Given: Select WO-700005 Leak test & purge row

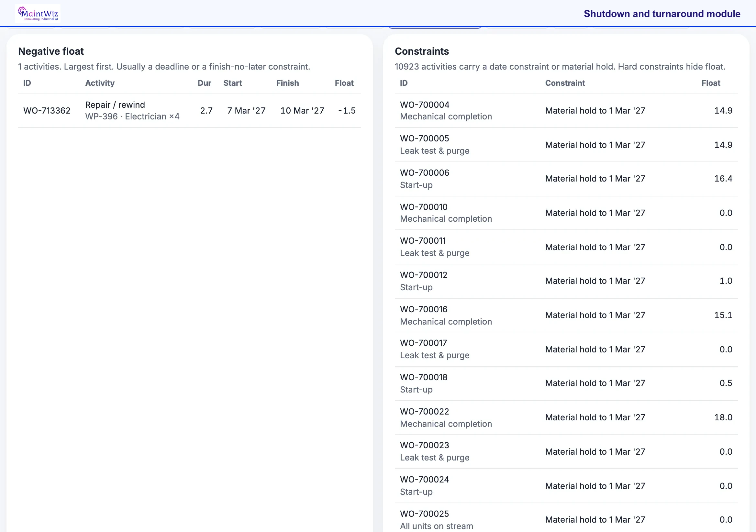Looking at the screenshot, I should [566, 145].
